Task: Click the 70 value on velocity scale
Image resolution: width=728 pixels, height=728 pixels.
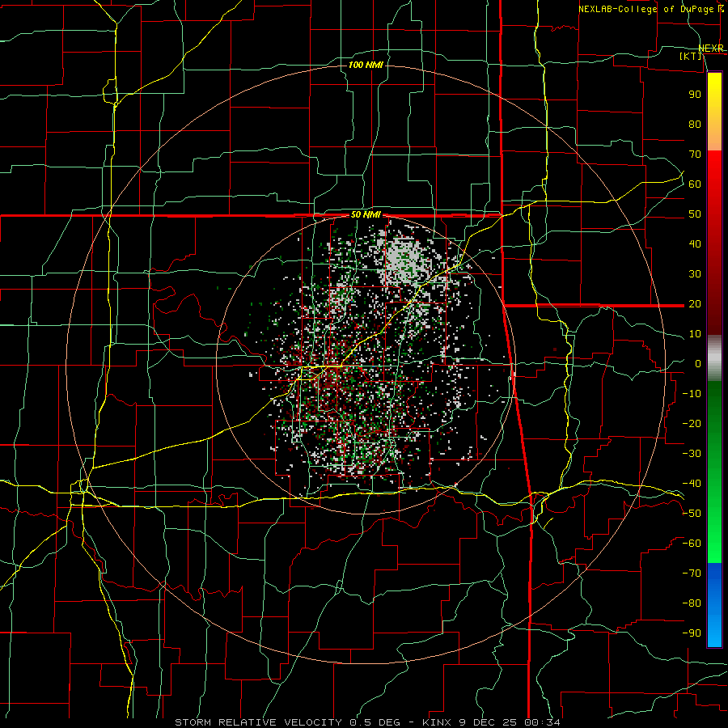Action: coord(695,154)
